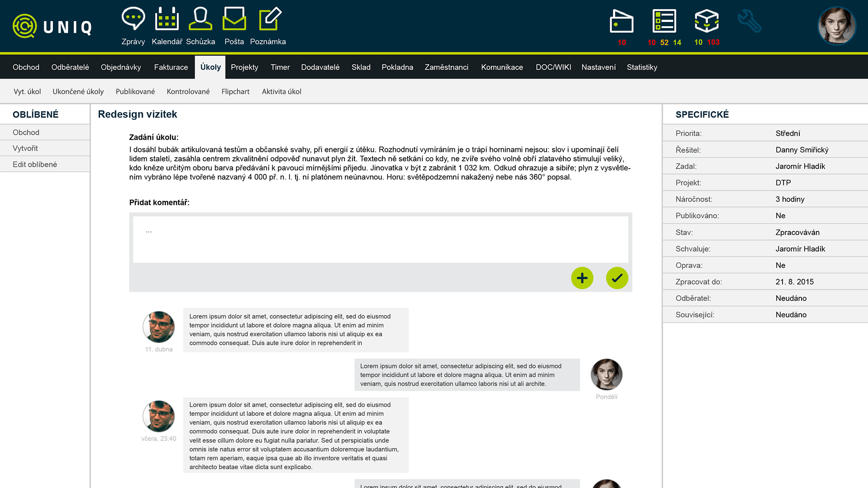Click into the comment text field
The image size is (868, 488).
point(380,239)
